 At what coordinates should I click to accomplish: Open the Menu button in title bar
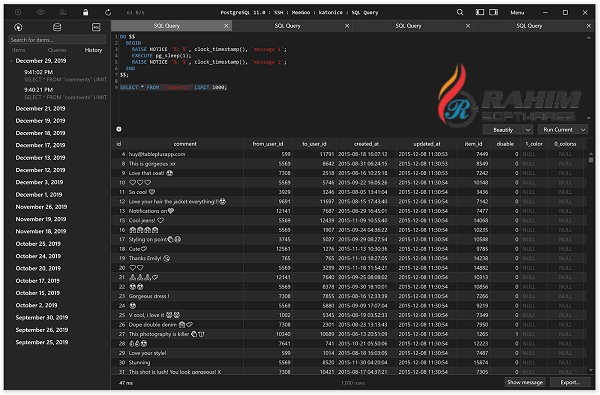tap(517, 13)
